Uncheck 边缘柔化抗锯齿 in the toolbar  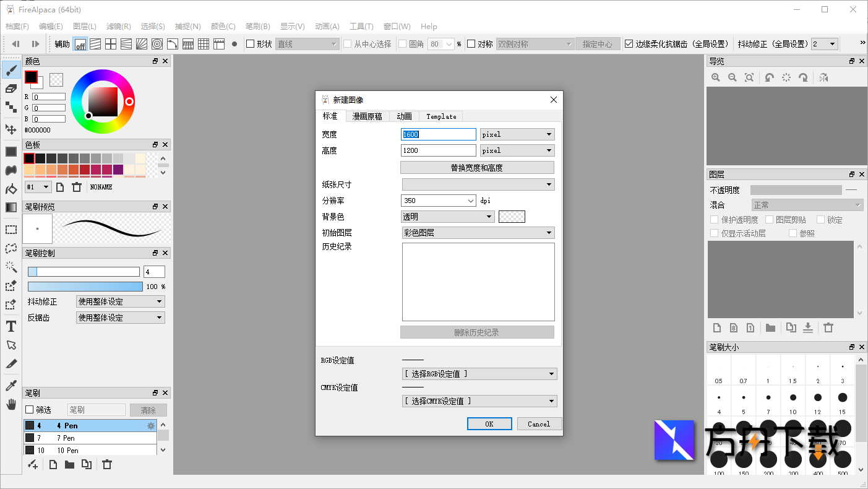click(x=629, y=43)
